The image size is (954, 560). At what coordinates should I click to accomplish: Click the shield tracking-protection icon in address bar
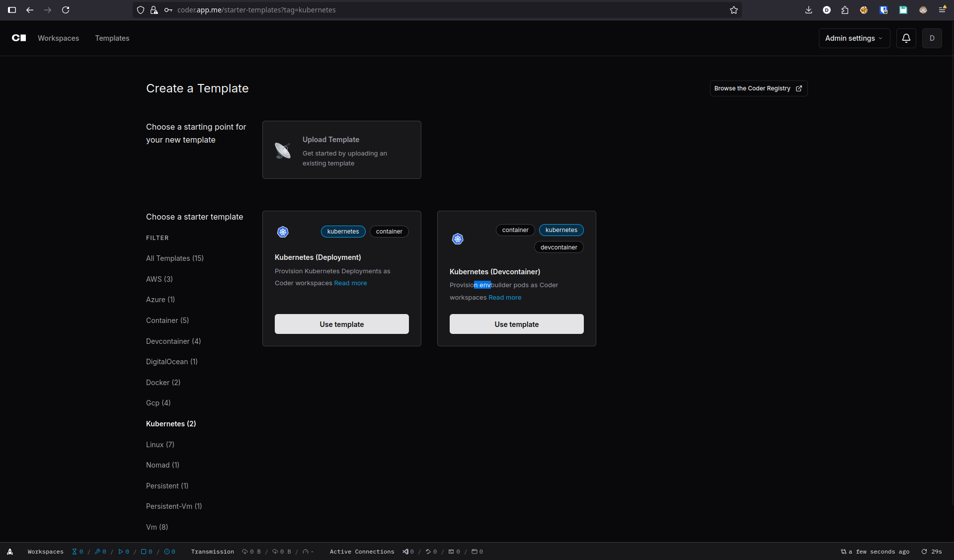(141, 10)
